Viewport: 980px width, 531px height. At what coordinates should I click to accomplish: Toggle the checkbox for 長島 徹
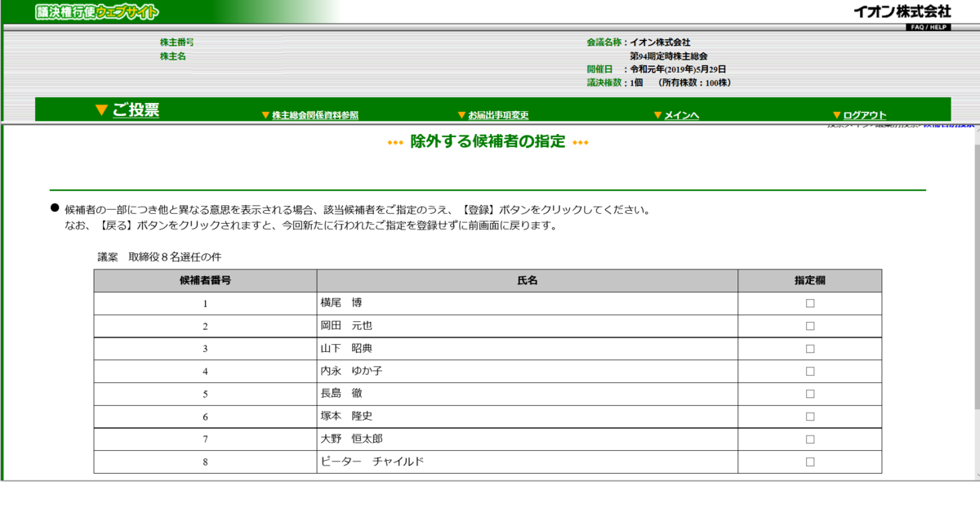click(810, 394)
